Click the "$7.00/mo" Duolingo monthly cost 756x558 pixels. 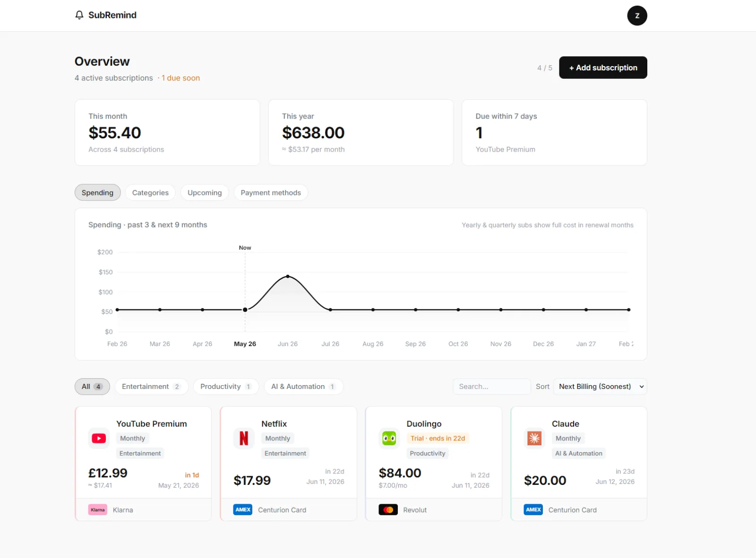coord(393,485)
